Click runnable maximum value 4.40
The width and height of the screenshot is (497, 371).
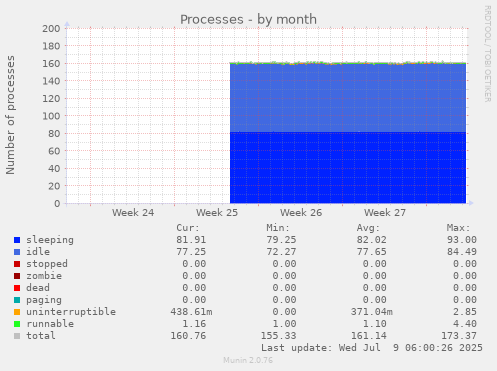coord(465,324)
